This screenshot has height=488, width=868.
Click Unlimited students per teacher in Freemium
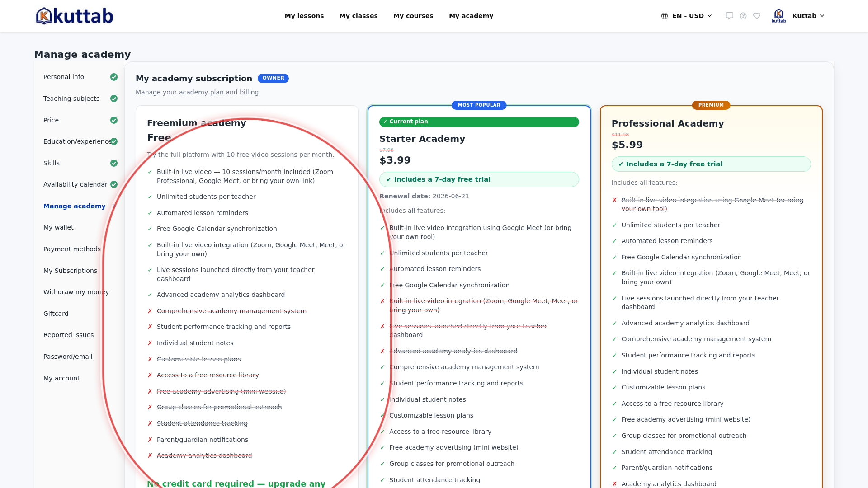206,197
